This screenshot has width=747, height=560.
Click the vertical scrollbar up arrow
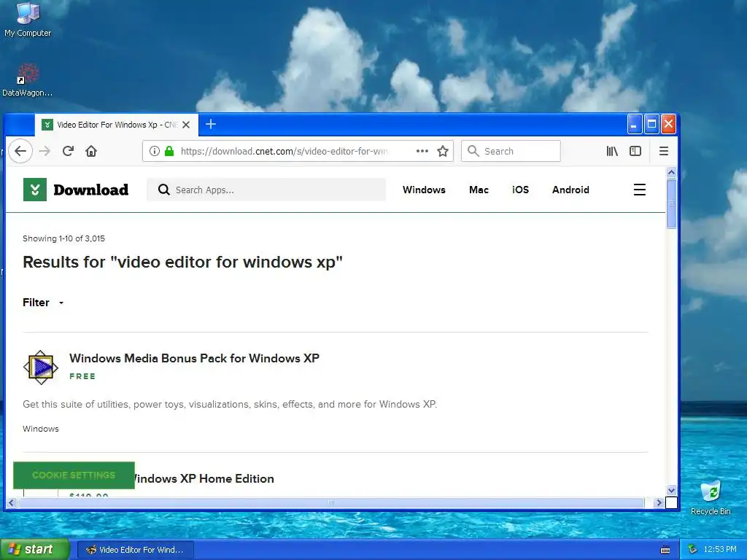click(671, 172)
